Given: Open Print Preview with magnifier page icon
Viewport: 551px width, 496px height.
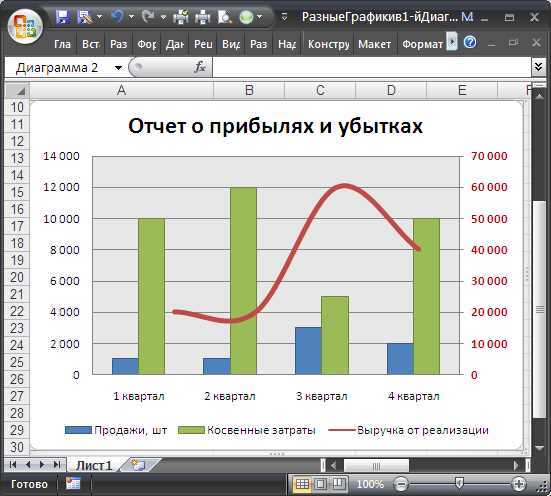Looking at the screenshot, I should (x=224, y=16).
